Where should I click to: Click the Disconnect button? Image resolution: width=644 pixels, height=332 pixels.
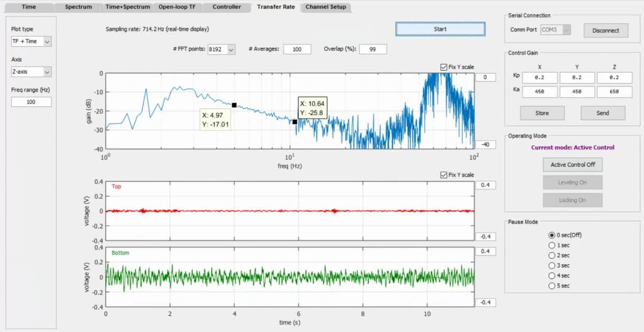click(606, 31)
